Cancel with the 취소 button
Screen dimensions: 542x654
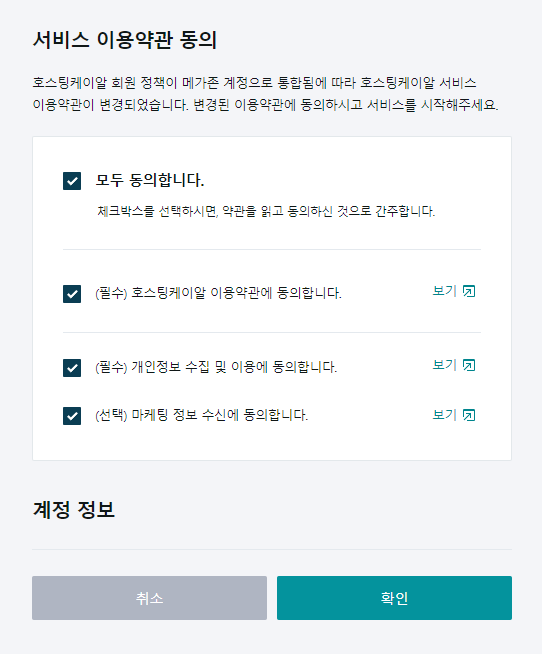149,598
